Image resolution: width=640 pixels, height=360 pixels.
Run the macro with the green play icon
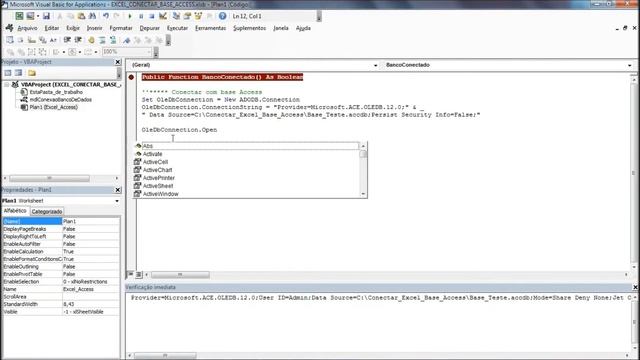(x=130, y=16)
